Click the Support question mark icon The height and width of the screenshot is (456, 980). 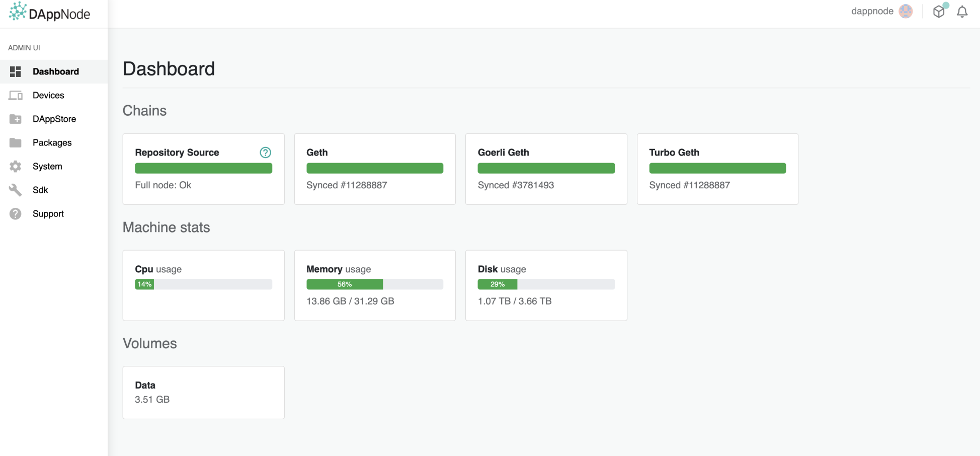pos(16,213)
